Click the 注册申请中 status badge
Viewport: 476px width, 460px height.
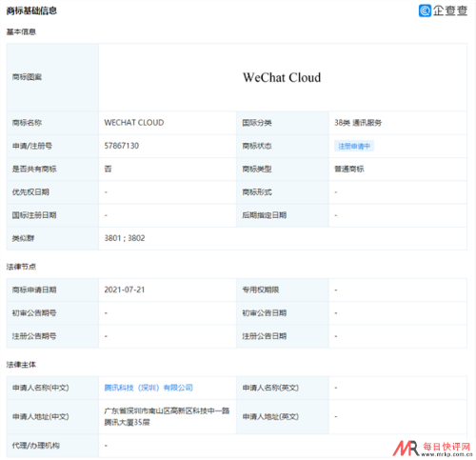pos(354,146)
